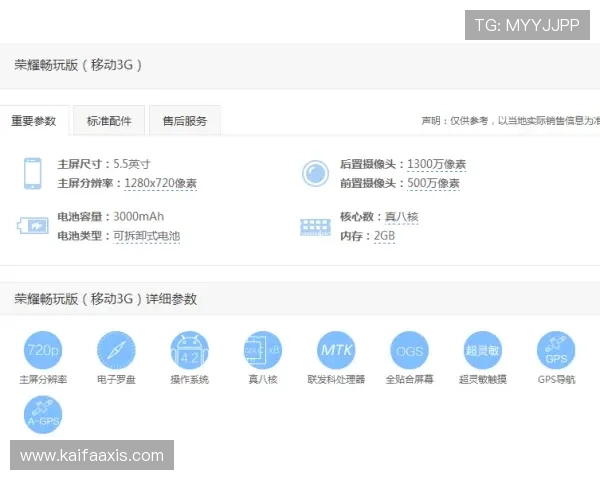
Task: Click the GPS navigation icon
Action: click(x=556, y=350)
